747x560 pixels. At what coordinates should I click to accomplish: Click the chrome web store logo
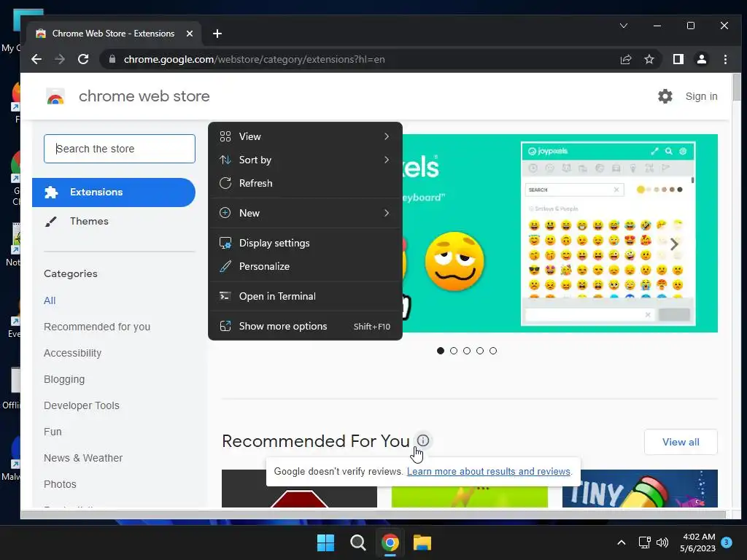point(55,96)
